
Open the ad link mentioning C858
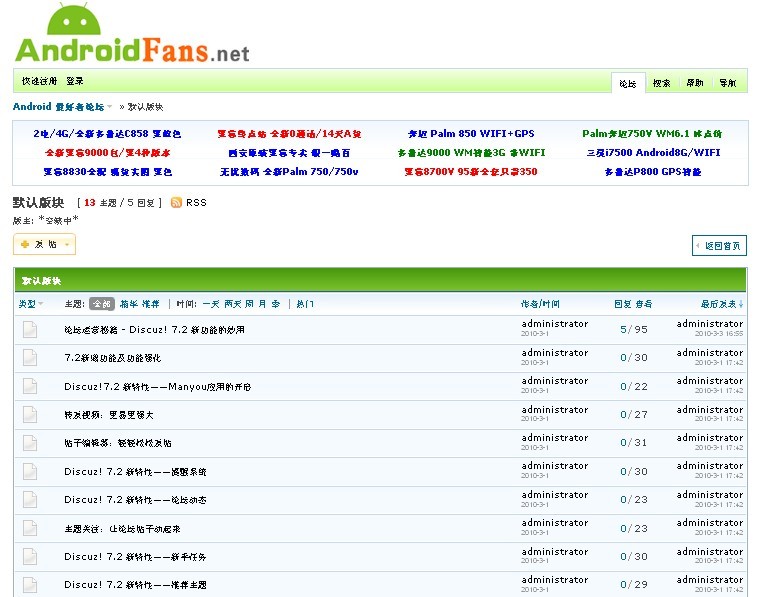[107, 134]
